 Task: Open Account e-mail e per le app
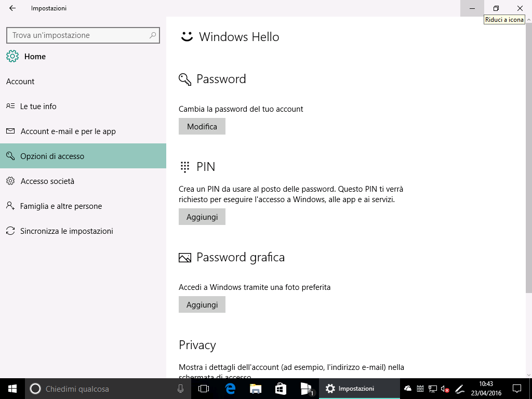(83, 131)
